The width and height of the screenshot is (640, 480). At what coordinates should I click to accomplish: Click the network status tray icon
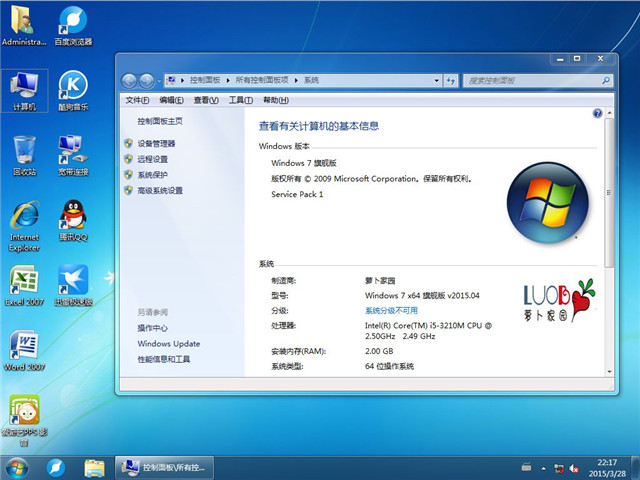558,468
